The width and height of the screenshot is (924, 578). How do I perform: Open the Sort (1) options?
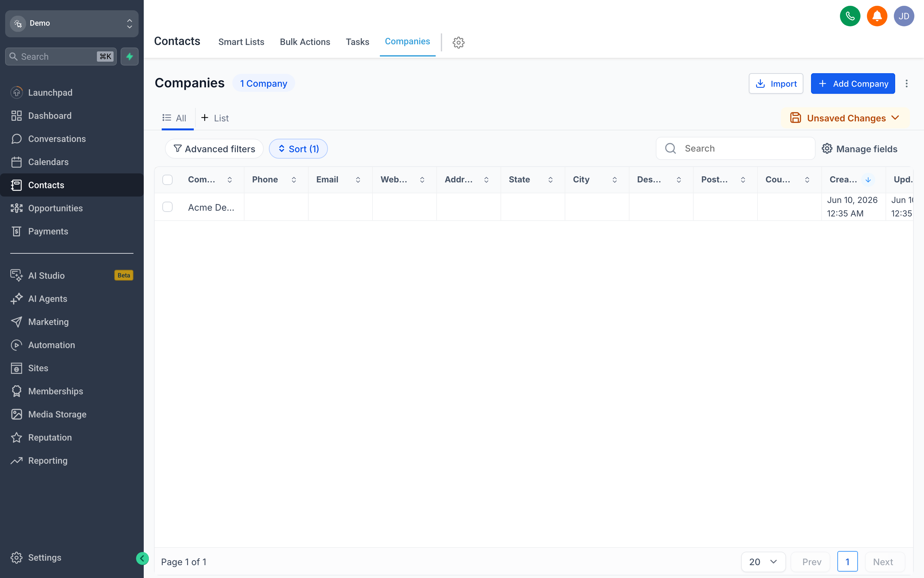pyautogui.click(x=298, y=149)
